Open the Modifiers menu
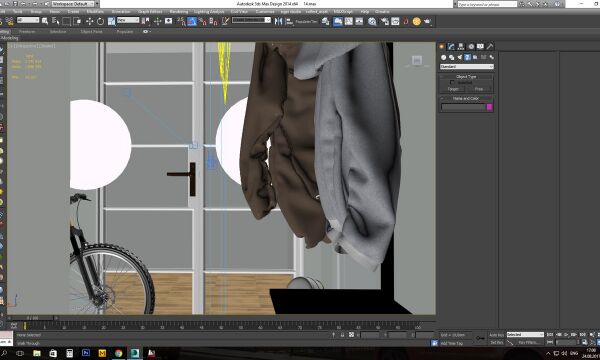The image size is (600, 360). pos(96,12)
